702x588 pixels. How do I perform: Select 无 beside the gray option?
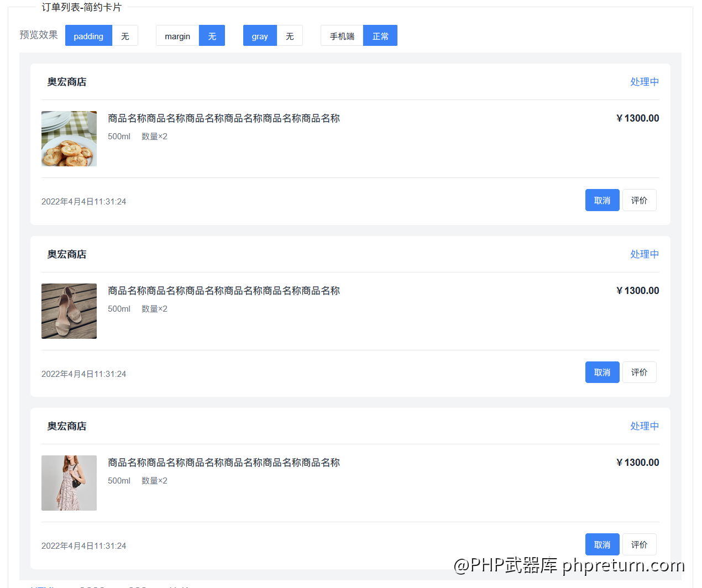click(290, 36)
